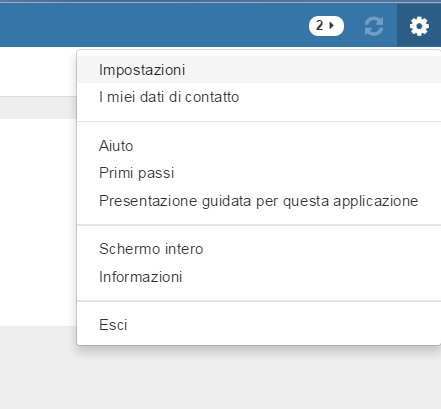Click the light gray strip left of menu

coord(38,108)
